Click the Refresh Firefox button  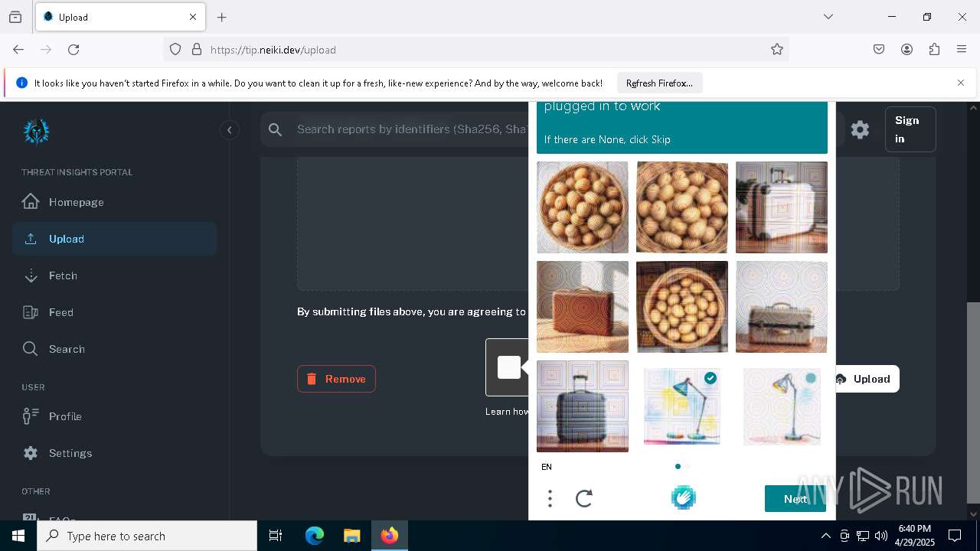click(x=659, y=83)
